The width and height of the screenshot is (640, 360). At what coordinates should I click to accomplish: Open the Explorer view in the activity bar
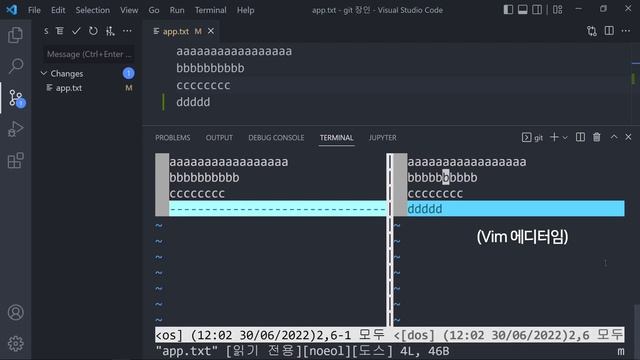[16, 35]
